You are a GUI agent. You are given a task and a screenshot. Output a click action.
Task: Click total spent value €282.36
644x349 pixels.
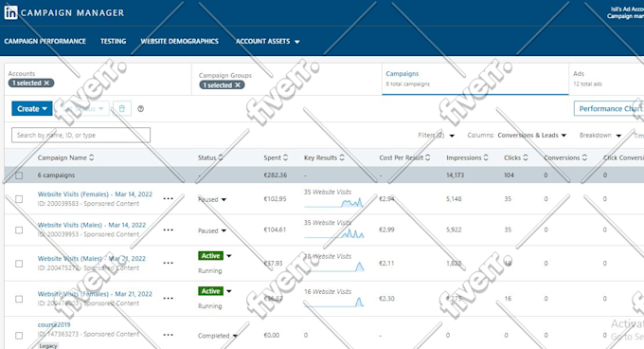[276, 175]
